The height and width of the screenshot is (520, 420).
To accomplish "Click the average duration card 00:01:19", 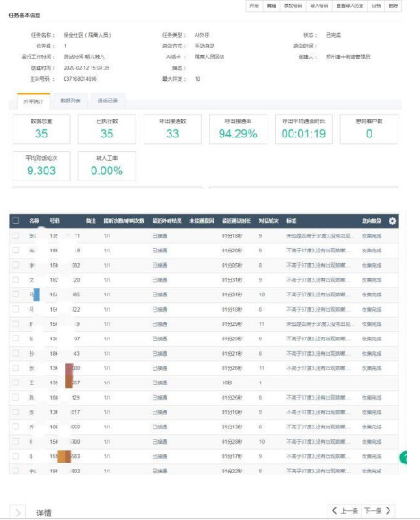I will (303, 129).
